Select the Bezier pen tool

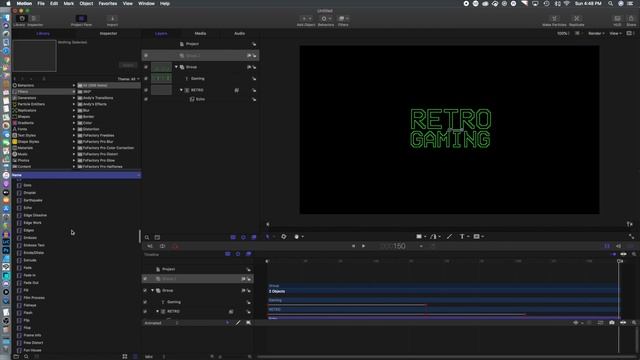coord(433,236)
